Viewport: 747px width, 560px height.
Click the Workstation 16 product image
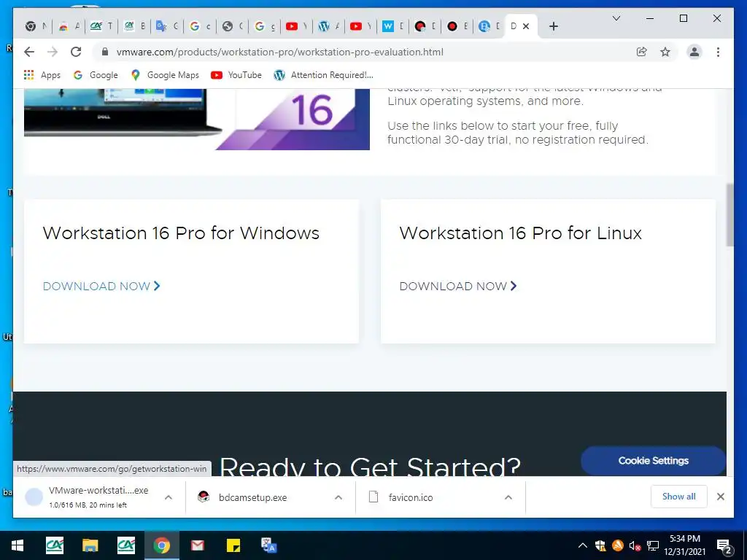point(197,119)
